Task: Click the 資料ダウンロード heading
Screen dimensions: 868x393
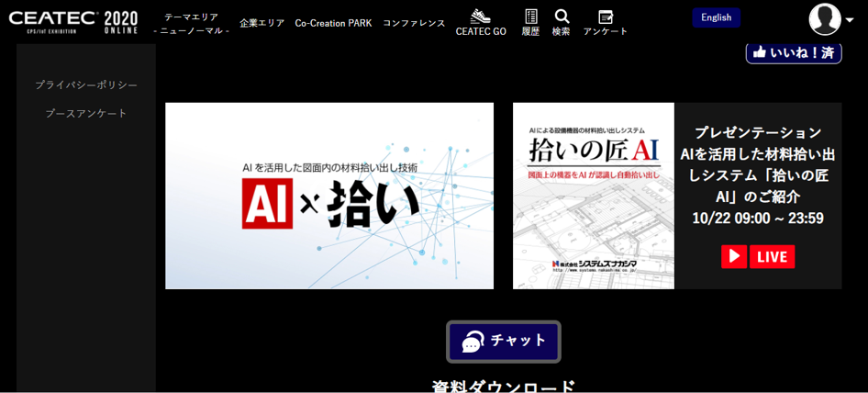Action: [x=504, y=386]
